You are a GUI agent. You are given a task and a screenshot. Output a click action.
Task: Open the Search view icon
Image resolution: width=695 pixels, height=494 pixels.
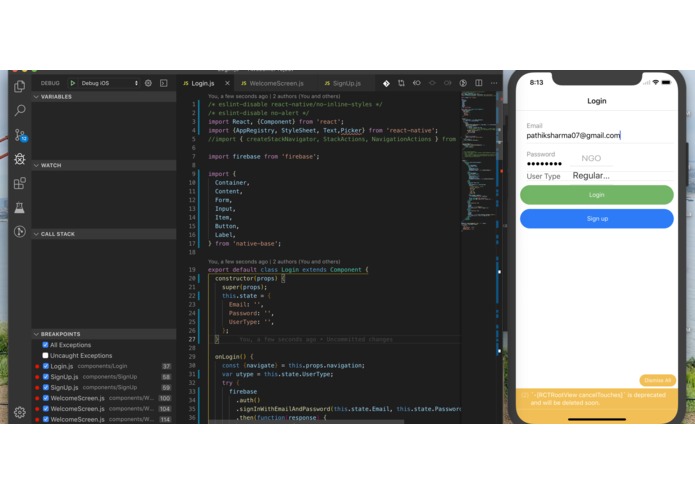tap(20, 110)
